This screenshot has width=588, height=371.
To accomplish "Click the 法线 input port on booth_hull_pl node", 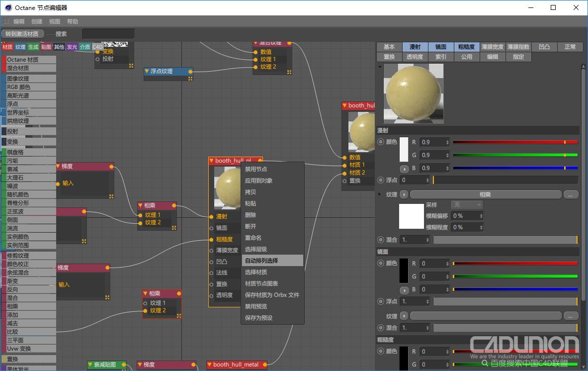I will click(x=212, y=273).
